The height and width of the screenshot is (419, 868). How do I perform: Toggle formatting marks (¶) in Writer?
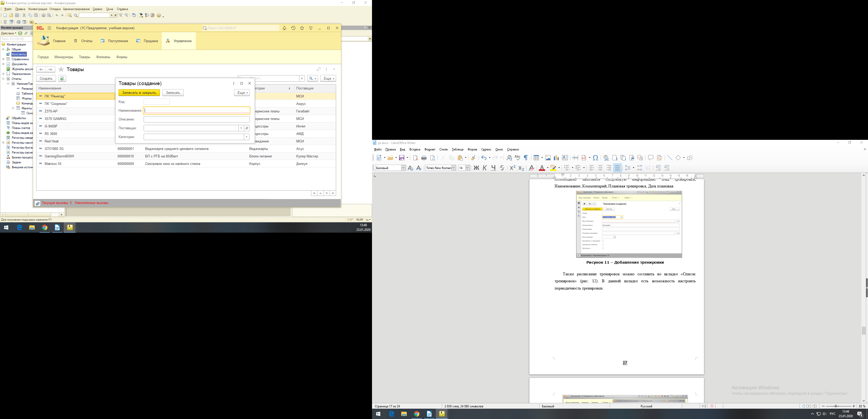526,158
